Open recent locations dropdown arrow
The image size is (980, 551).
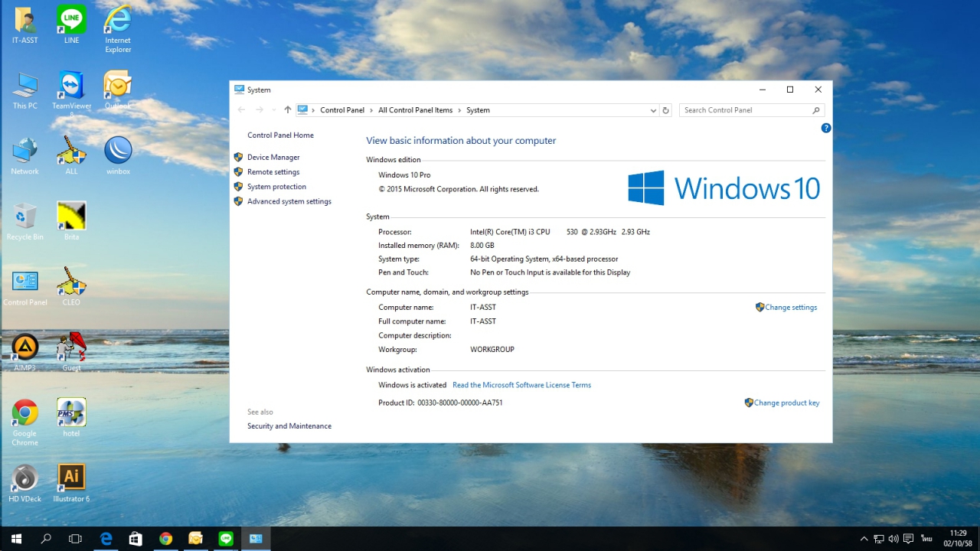[274, 110]
